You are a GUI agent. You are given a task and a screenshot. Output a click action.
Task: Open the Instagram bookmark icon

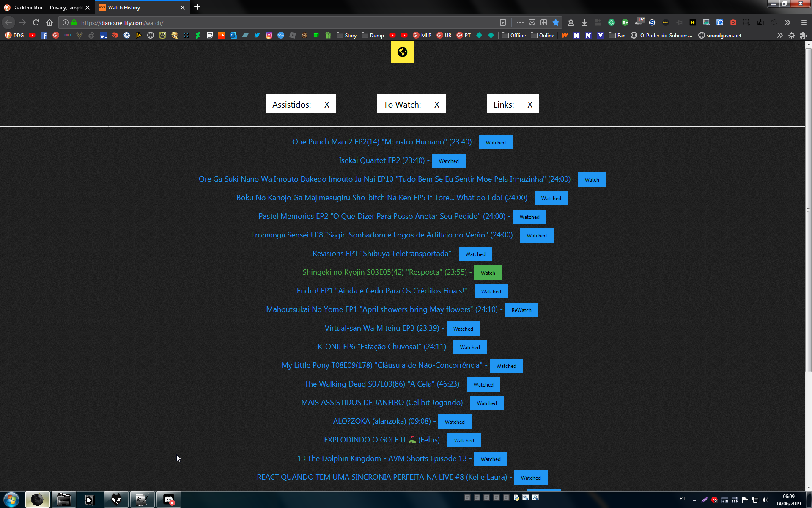pos(269,35)
